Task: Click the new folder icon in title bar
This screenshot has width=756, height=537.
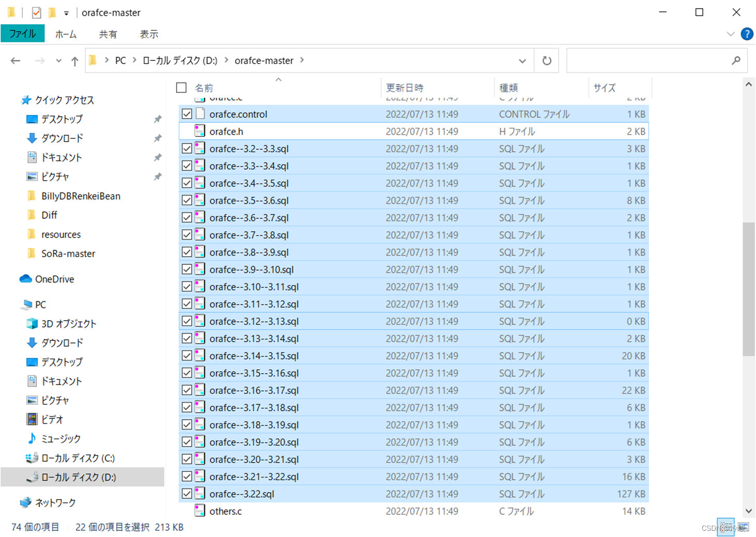Action: coord(52,12)
